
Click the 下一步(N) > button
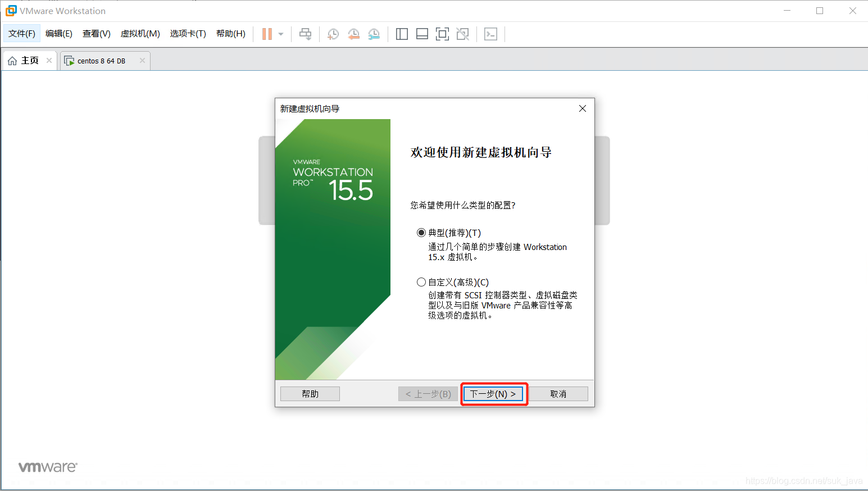point(493,394)
